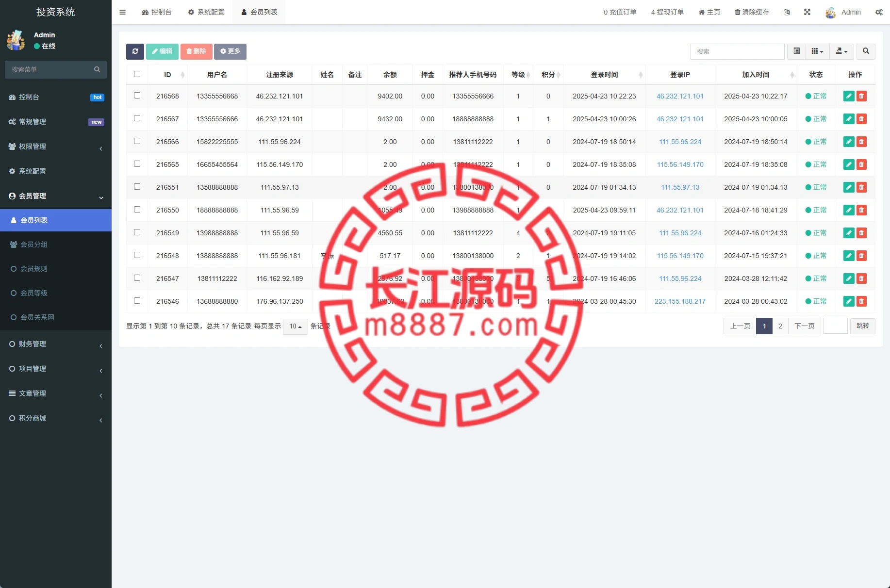
Task: Expand the 项目管理 sidebar menu
Action: click(56, 369)
